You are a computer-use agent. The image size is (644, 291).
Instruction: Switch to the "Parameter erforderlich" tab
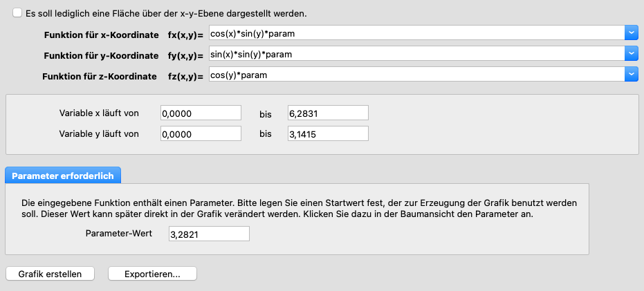[64, 176]
